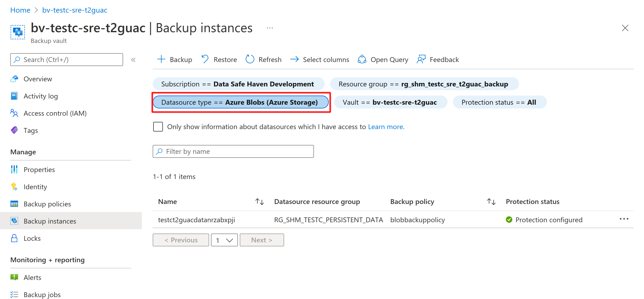This screenshot has height=299, width=644.
Task: Open the Datasource type filter pill
Action: pyautogui.click(x=241, y=102)
